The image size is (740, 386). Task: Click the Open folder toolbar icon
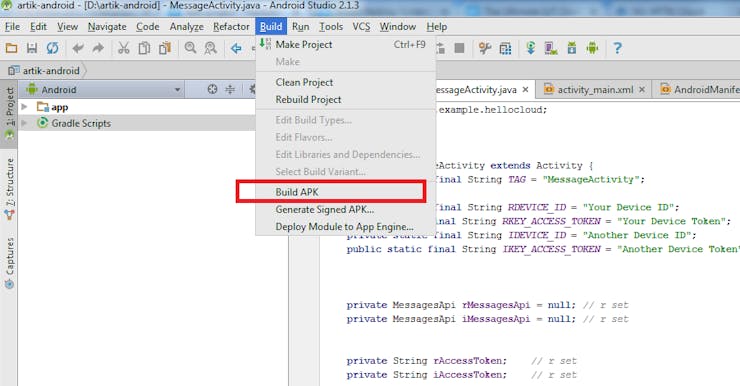tap(11, 48)
